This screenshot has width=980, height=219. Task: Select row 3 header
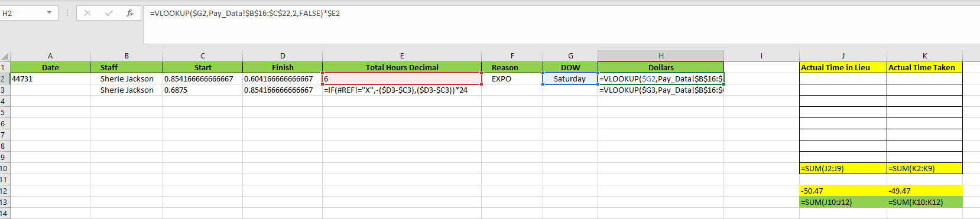pyautogui.click(x=5, y=90)
